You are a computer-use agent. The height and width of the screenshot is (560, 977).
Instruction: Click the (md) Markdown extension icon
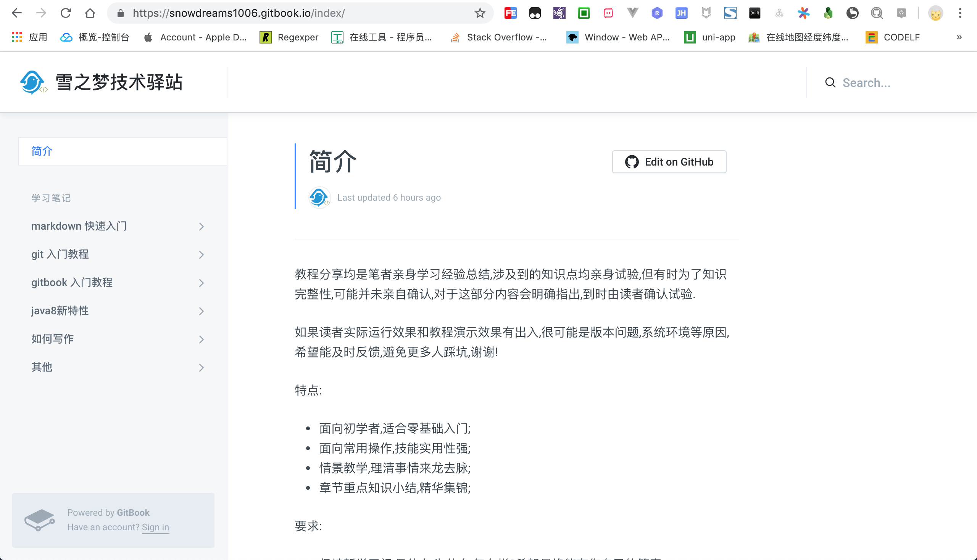(755, 13)
